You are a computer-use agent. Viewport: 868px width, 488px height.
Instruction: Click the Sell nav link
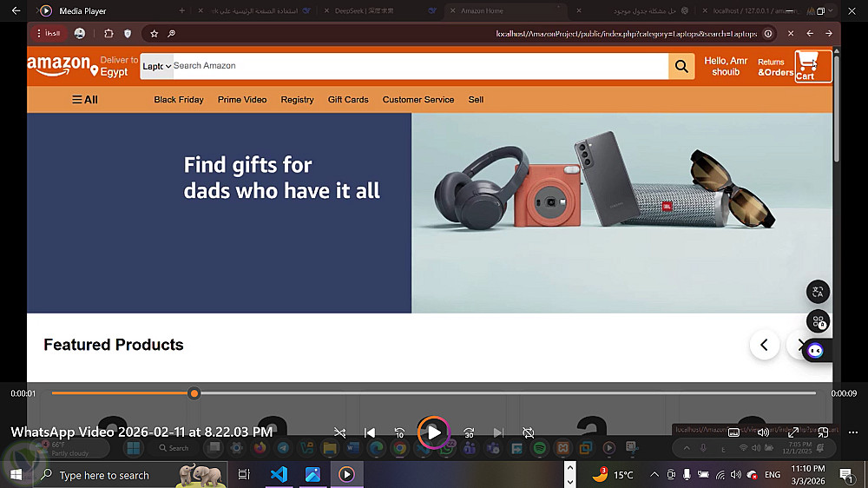click(x=476, y=100)
